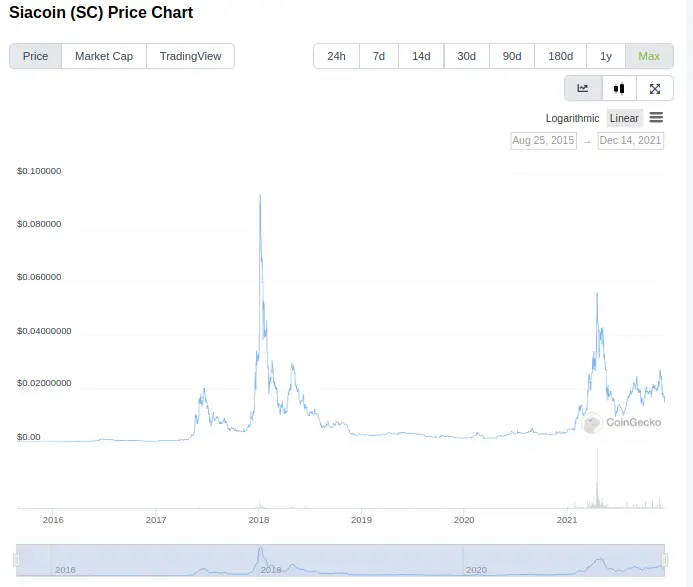Screen dimensions: 693x587
Task: Click the $0.060000 axis label
Action: 39,277
